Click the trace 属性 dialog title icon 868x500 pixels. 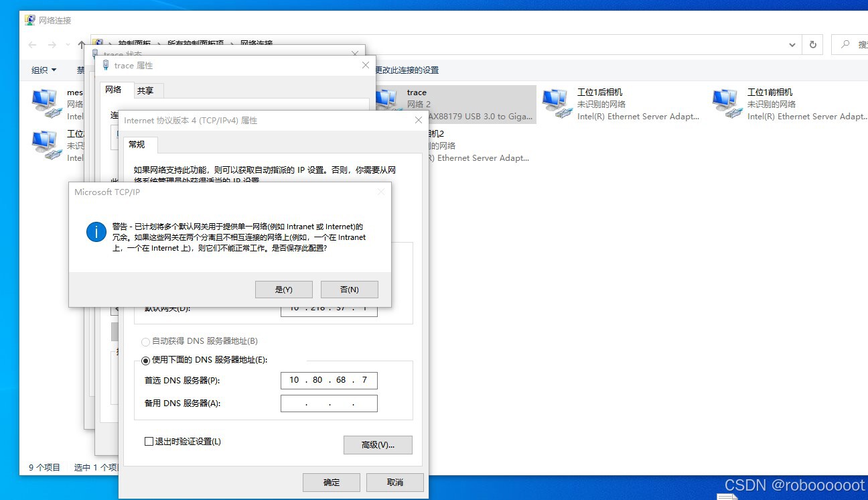(106, 65)
